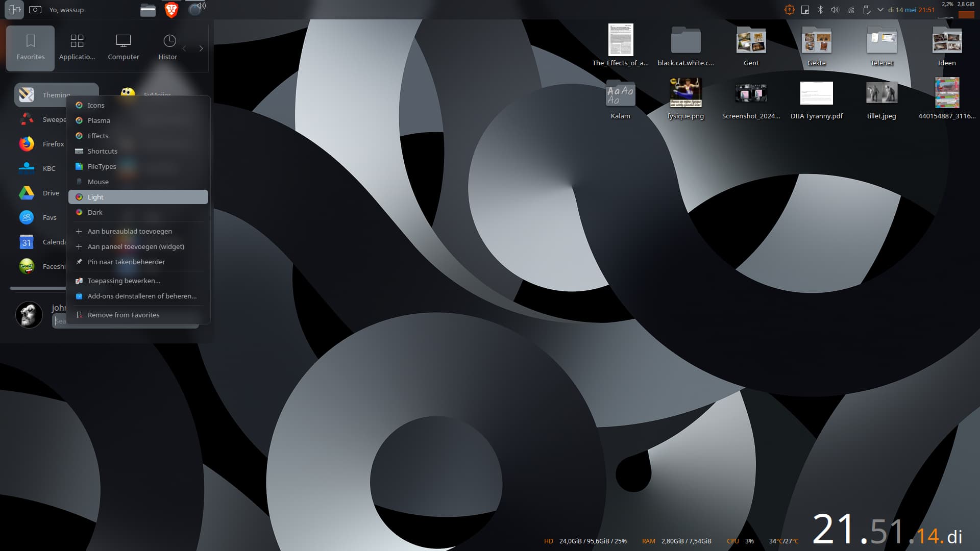Select fysique.png on desktop
The height and width of the screenshot is (551, 980).
coord(685,98)
